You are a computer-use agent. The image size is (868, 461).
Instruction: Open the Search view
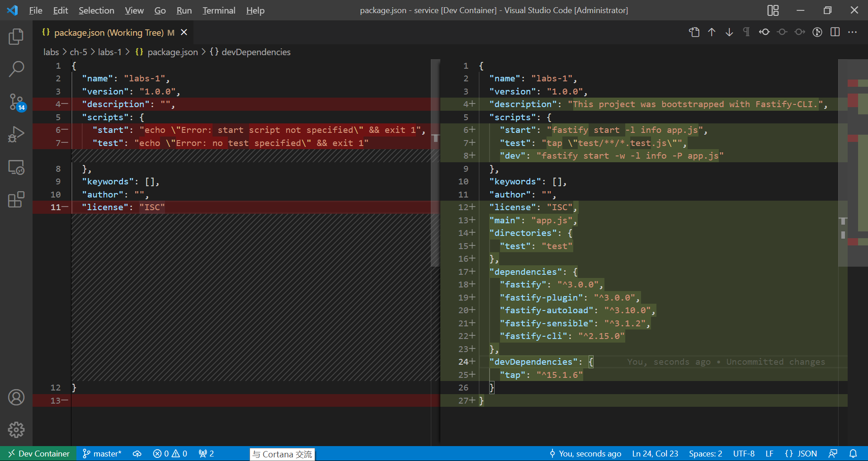[x=16, y=69]
